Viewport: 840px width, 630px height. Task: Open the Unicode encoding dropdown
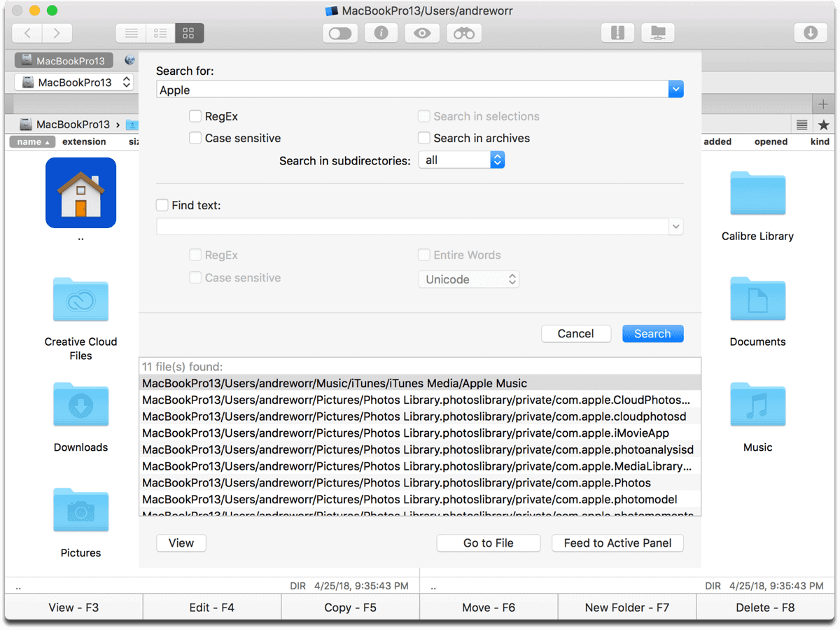tap(469, 279)
